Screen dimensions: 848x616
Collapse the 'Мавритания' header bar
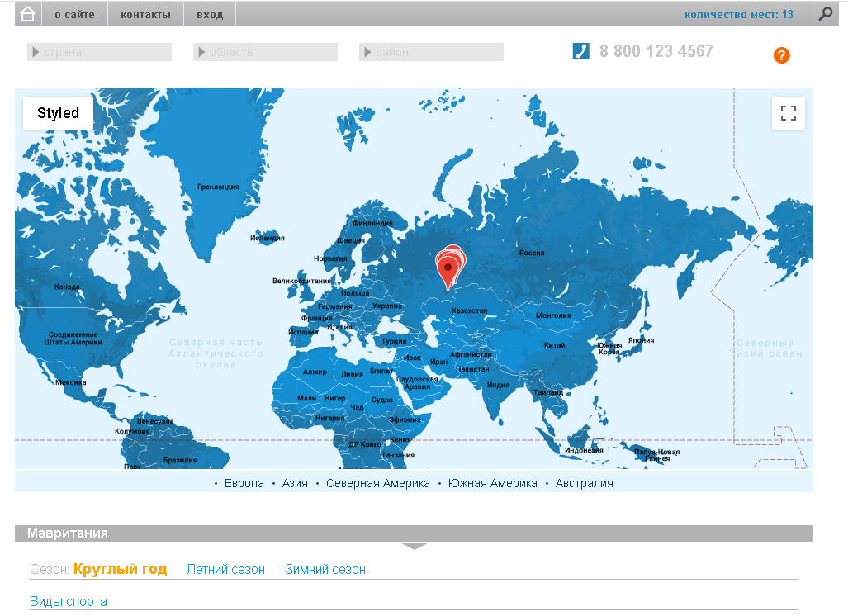pyautogui.click(x=414, y=533)
